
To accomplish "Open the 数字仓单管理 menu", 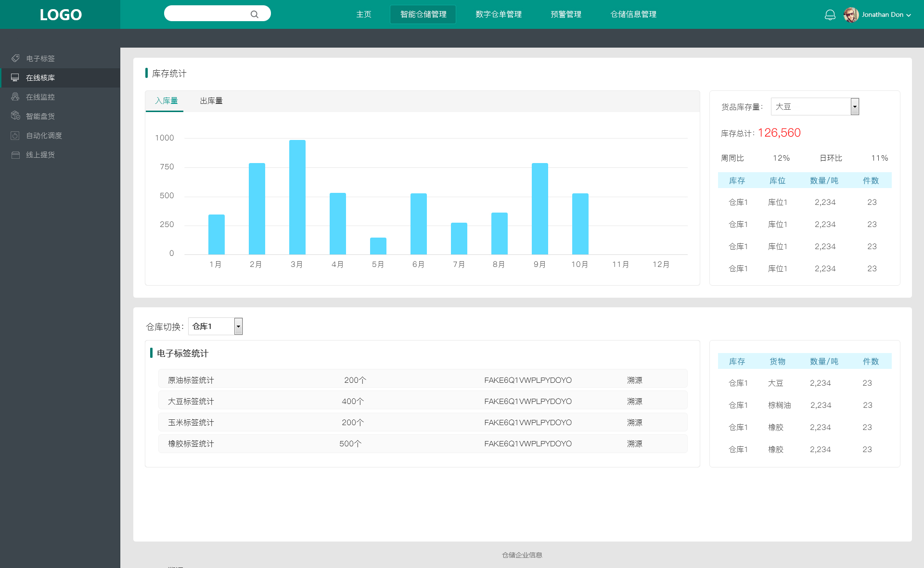I will pos(498,14).
